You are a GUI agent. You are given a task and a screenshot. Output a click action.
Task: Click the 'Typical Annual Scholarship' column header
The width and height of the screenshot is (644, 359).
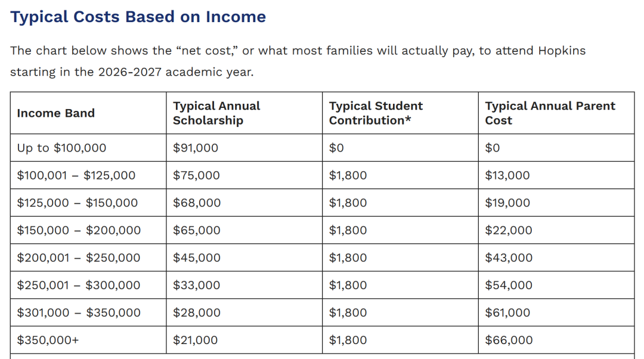point(216,113)
